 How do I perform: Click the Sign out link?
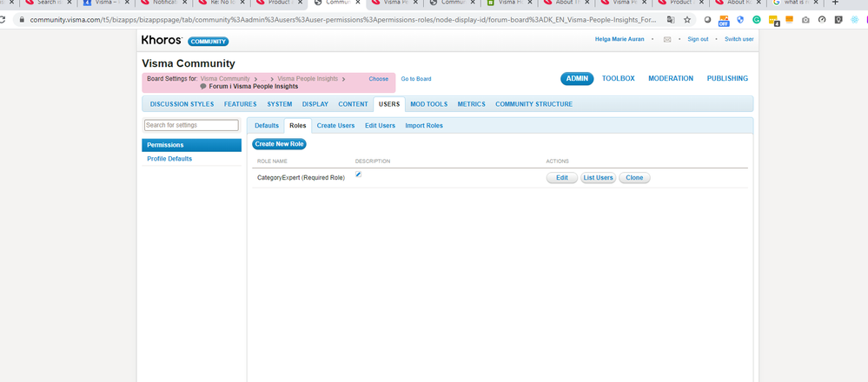(698, 39)
